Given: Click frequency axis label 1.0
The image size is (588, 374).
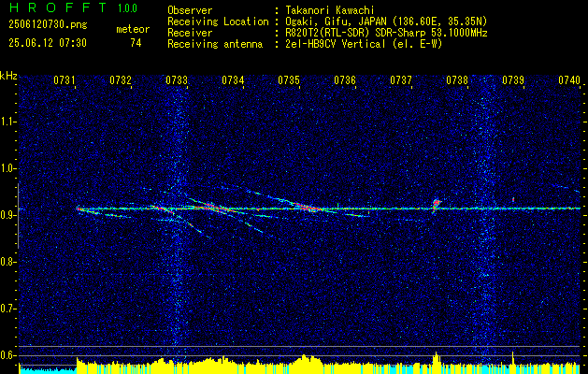Looking at the screenshot, I should click(x=7, y=168).
